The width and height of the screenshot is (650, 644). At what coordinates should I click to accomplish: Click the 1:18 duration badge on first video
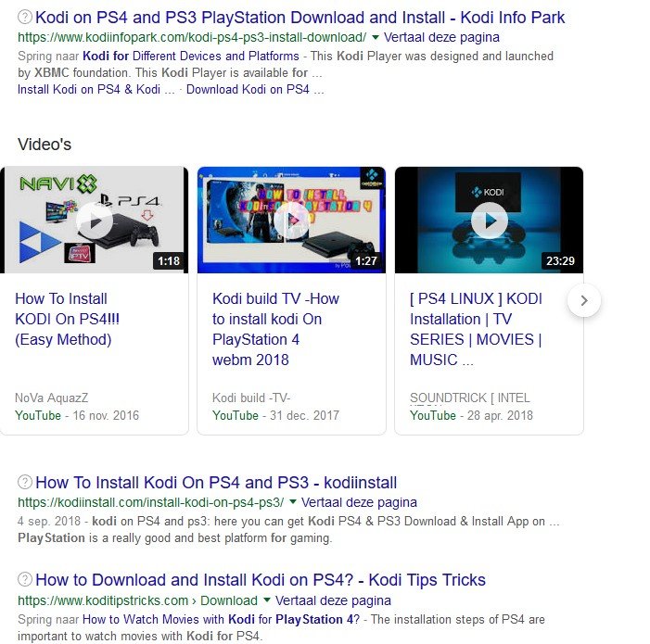[169, 261]
